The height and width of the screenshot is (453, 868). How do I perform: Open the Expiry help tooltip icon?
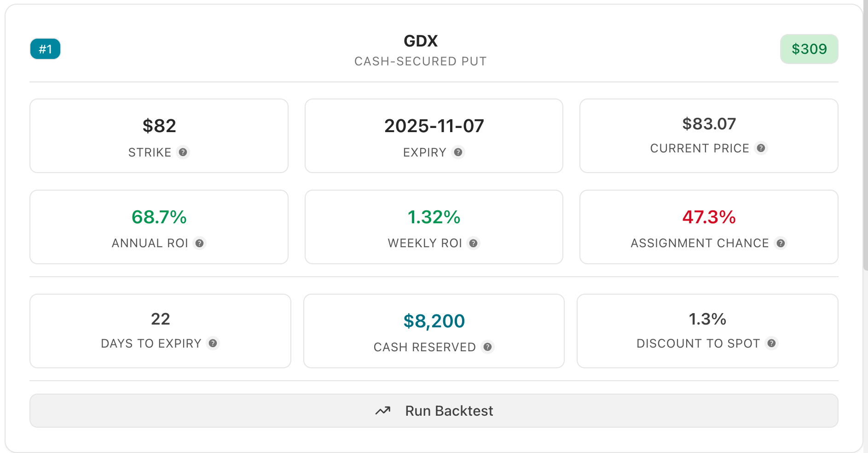(x=458, y=152)
